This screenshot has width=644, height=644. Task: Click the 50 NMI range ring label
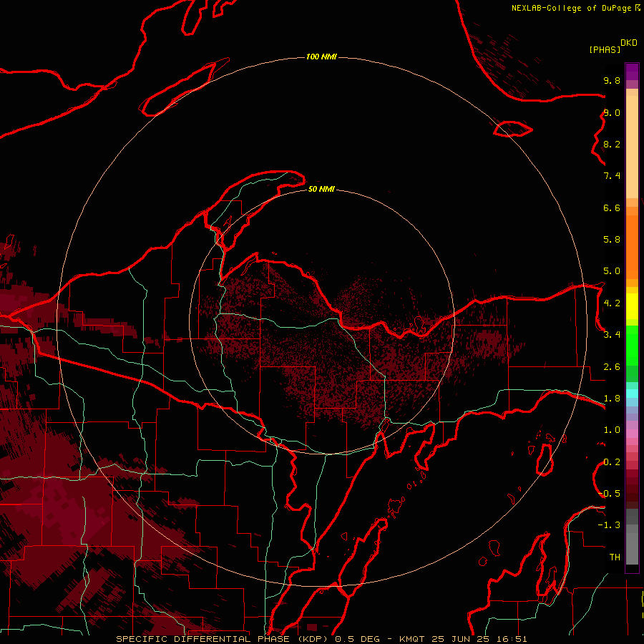pyautogui.click(x=321, y=189)
